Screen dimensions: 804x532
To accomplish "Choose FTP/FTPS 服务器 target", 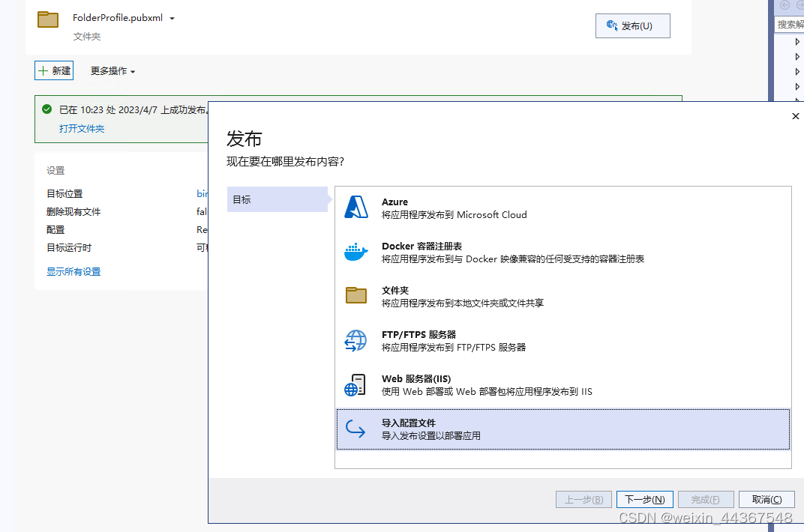I will pyautogui.click(x=563, y=341).
